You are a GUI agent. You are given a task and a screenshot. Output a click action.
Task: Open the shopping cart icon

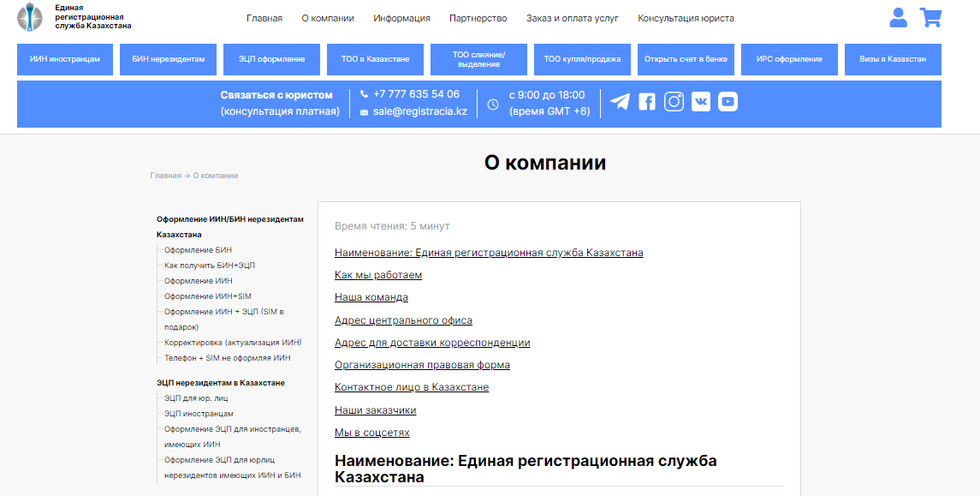click(x=930, y=17)
